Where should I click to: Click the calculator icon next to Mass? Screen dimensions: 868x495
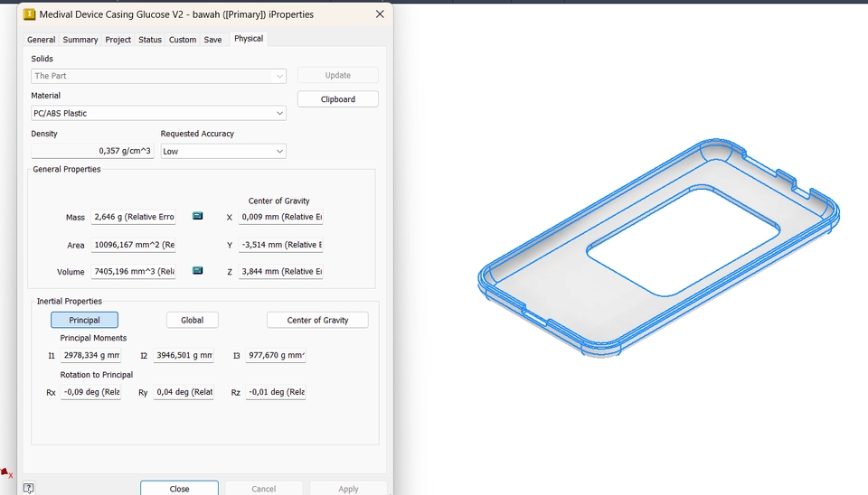click(x=197, y=216)
